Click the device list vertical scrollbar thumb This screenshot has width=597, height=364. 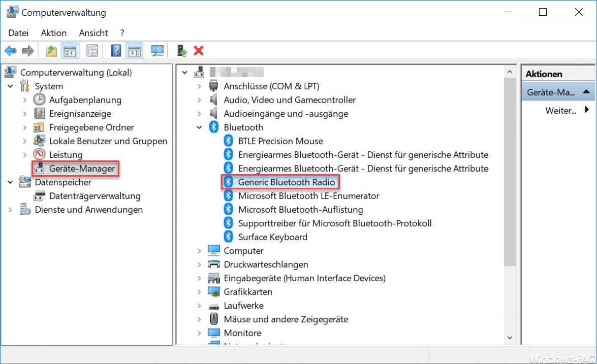coord(510,172)
